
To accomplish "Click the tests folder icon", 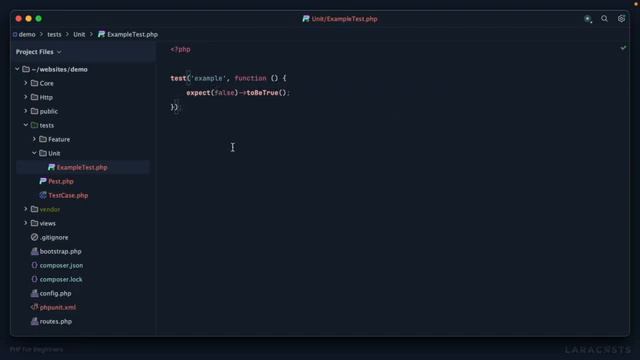I will (x=34, y=125).
